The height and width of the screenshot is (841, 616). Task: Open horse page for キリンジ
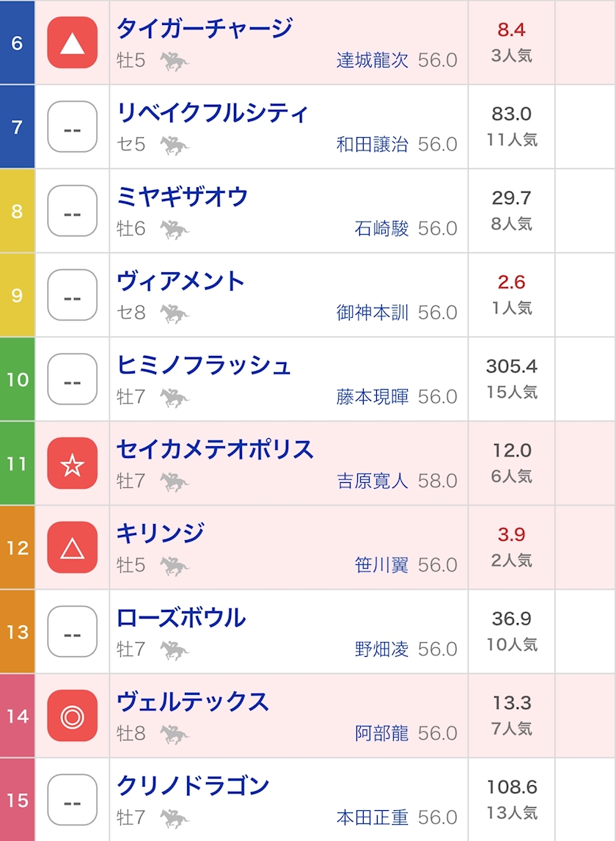pyautogui.click(x=161, y=533)
